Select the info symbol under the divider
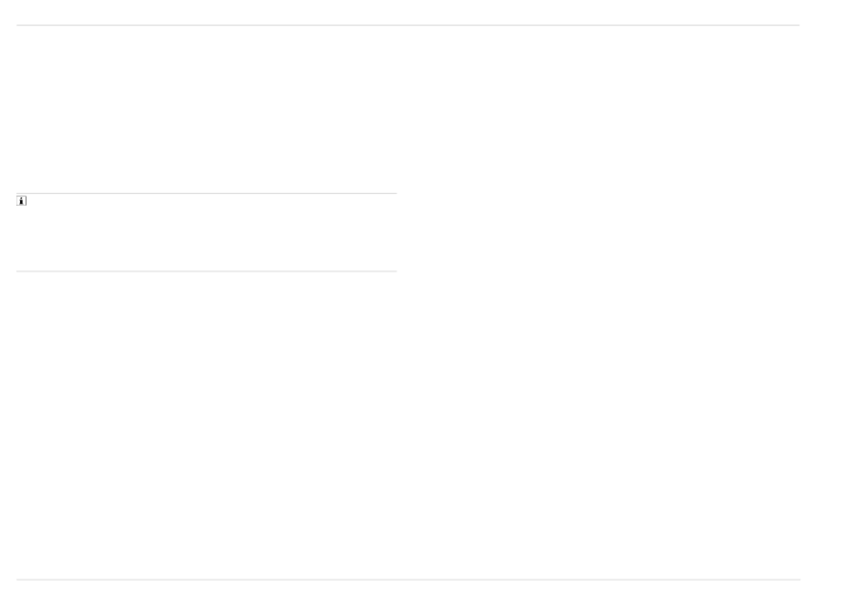This screenshot has height=596, width=868. click(22, 201)
